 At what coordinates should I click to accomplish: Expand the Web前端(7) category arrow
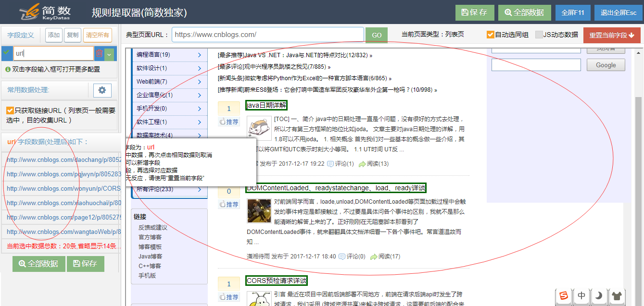tap(199, 82)
